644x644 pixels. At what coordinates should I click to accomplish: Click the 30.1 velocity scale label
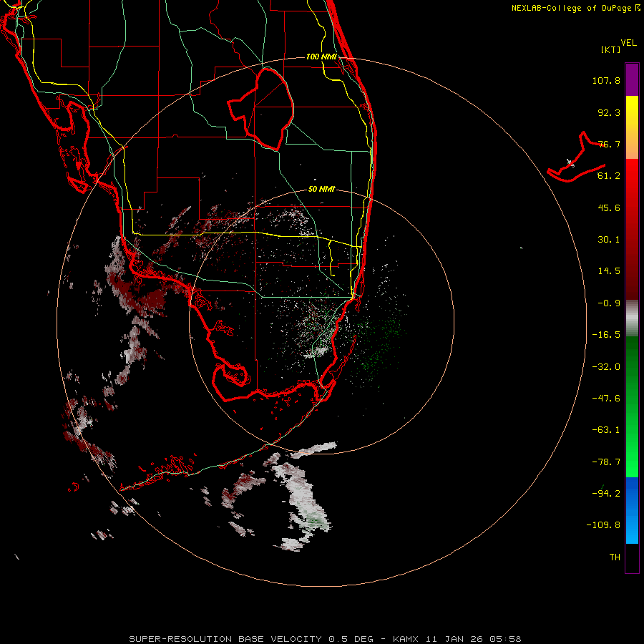point(609,240)
